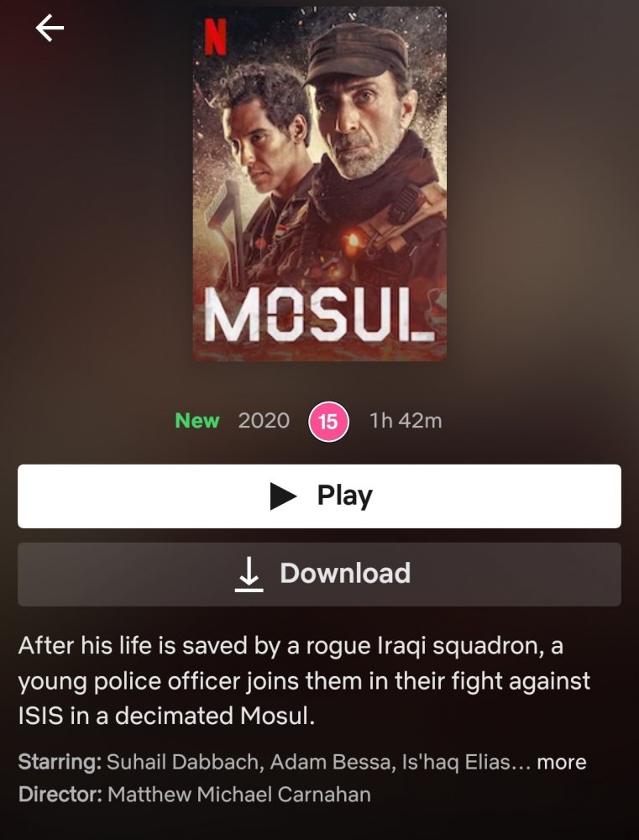Click the Download button label
The image size is (639, 840).
click(345, 573)
